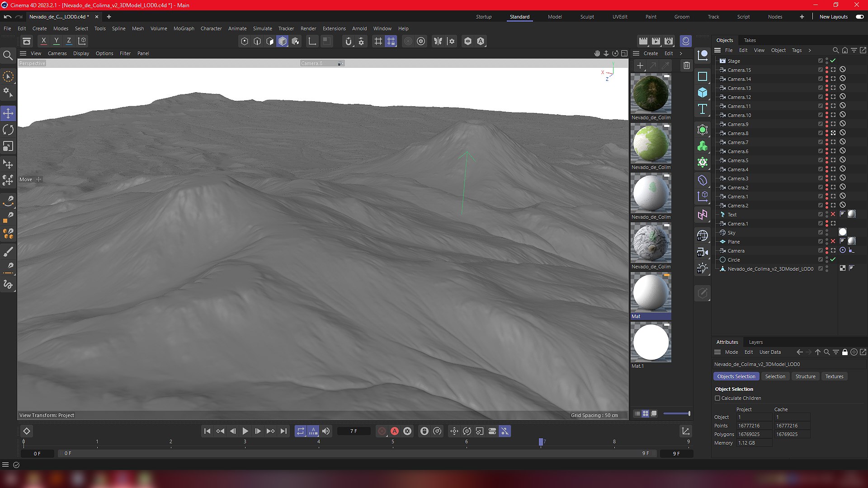This screenshot has height=488, width=868.
Task: Open the viewport Cameras menu
Action: [x=57, y=53]
